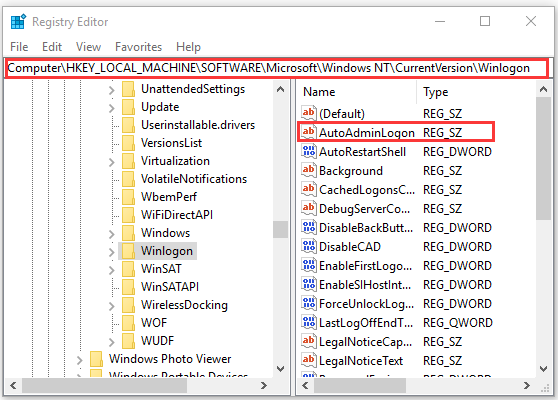Viewport: 558px width, 400px height.
Task: Click values pane horizontal scroll right arrow
Action: click(527, 385)
